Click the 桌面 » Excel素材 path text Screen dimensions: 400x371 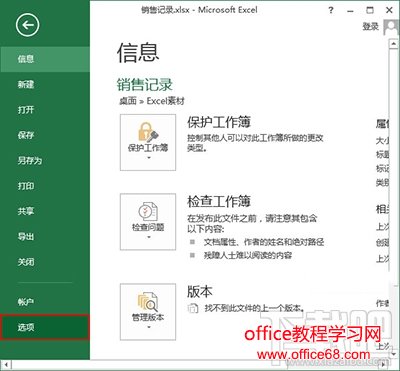(x=152, y=101)
